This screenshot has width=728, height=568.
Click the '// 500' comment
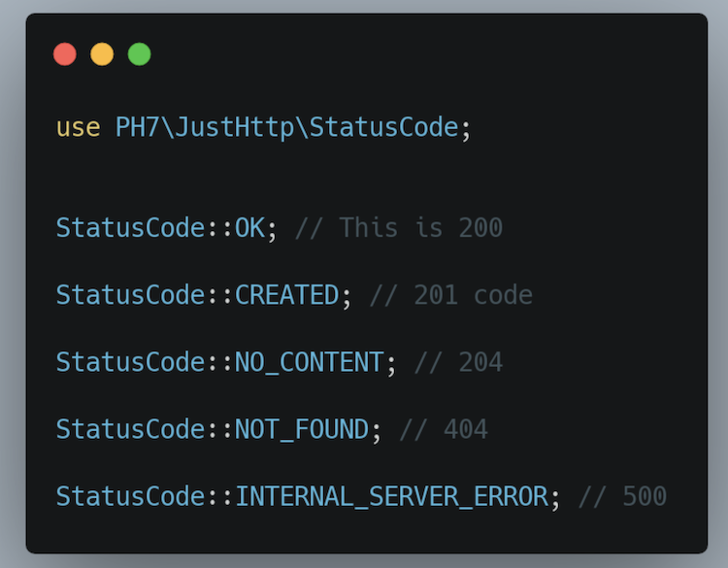click(622, 496)
